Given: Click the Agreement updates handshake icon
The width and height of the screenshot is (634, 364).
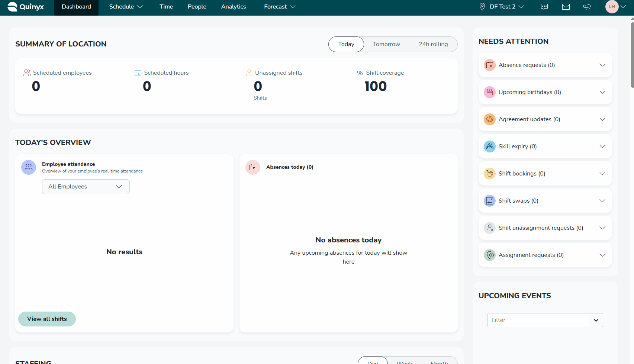Looking at the screenshot, I should coord(489,119).
